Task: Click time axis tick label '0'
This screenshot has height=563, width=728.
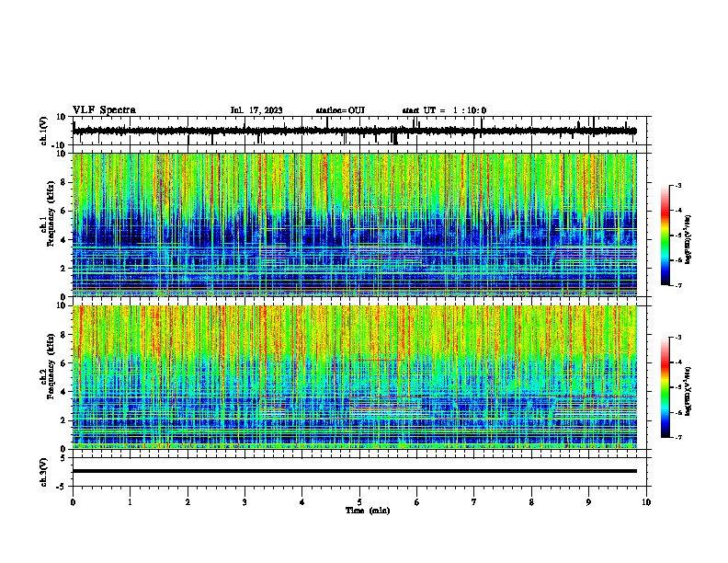Action: [73, 502]
